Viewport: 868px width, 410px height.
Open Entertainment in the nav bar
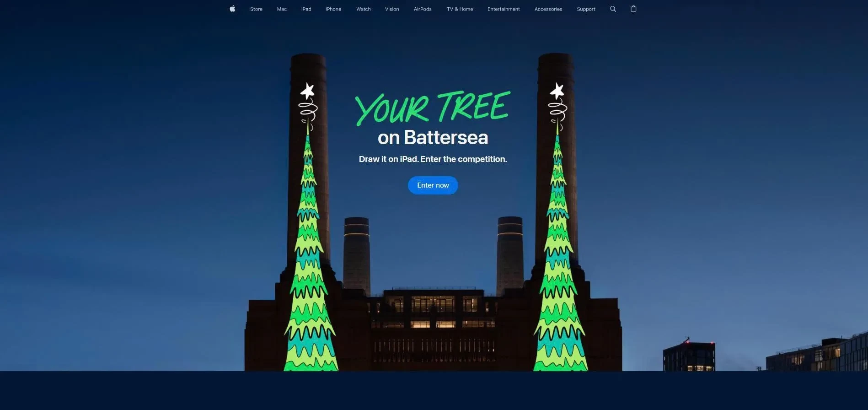[503, 9]
